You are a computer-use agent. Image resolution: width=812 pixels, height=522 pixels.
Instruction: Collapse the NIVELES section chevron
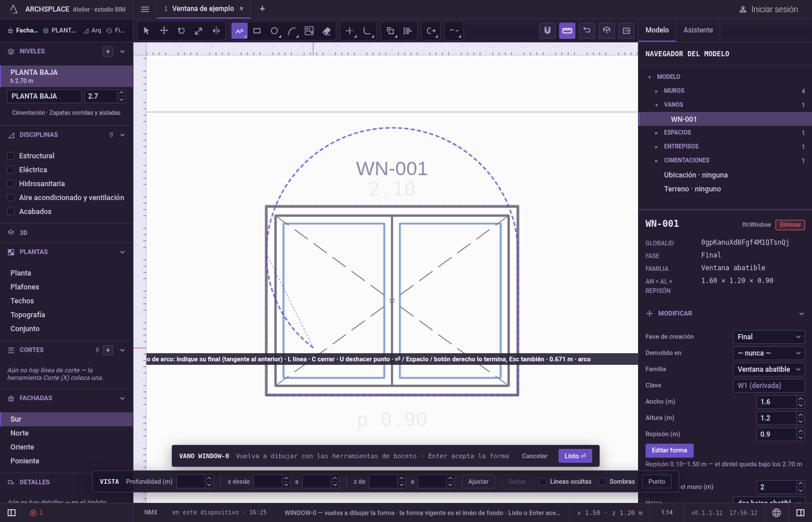tap(122, 52)
